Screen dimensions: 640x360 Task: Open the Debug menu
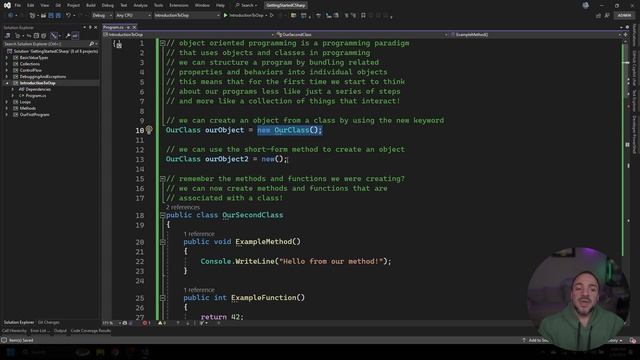click(108, 5)
